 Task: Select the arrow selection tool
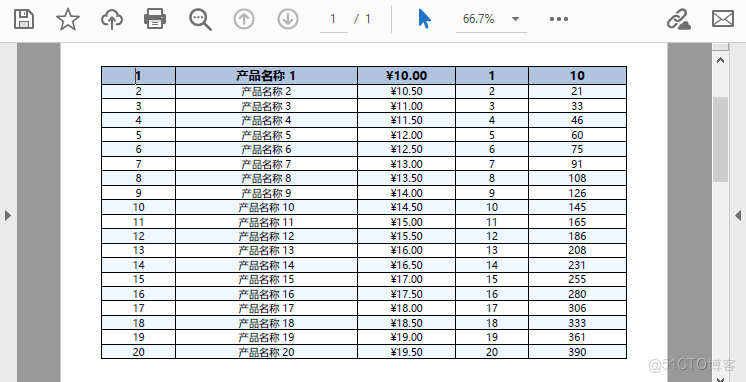(x=424, y=20)
